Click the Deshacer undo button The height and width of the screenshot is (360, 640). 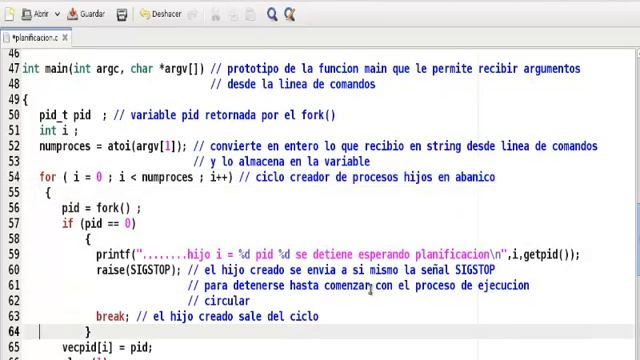(161, 14)
